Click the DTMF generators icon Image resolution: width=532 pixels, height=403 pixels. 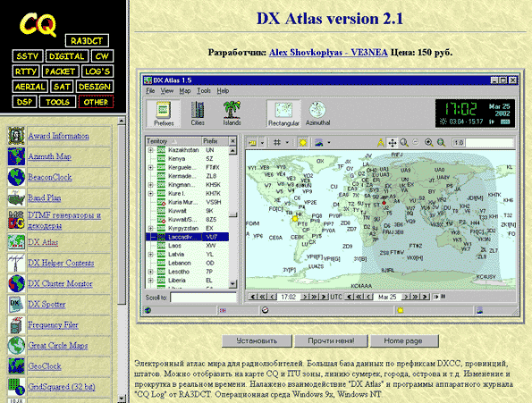coord(16,220)
